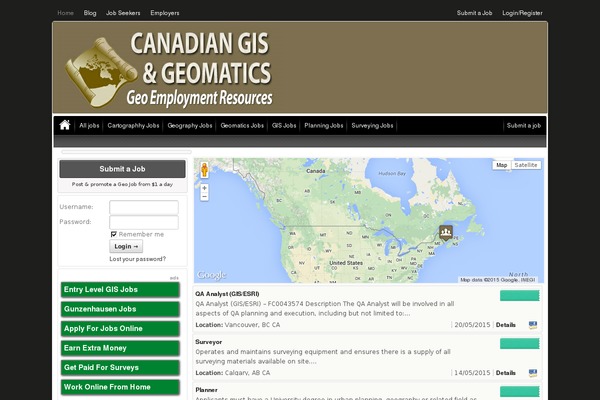Click the Google logo on the map
This screenshot has height=400, width=600.
point(212,275)
